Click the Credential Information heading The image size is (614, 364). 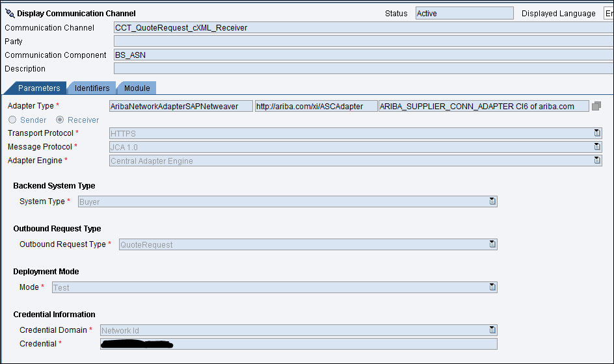(54, 315)
